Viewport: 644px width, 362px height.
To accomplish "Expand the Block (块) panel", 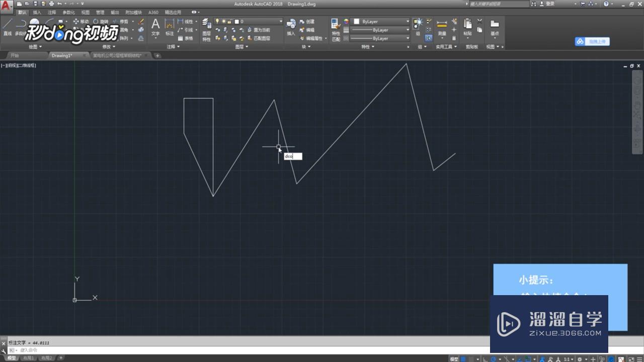I will pos(306,47).
